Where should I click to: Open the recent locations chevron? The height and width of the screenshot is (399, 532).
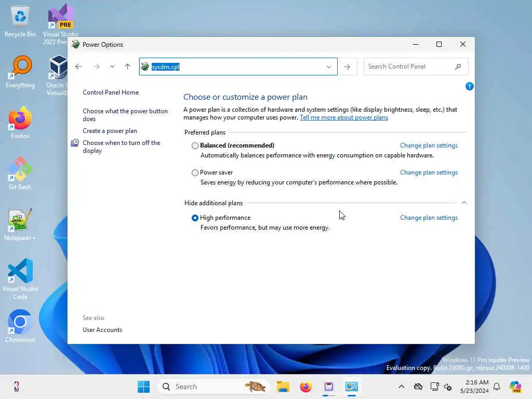coord(112,66)
